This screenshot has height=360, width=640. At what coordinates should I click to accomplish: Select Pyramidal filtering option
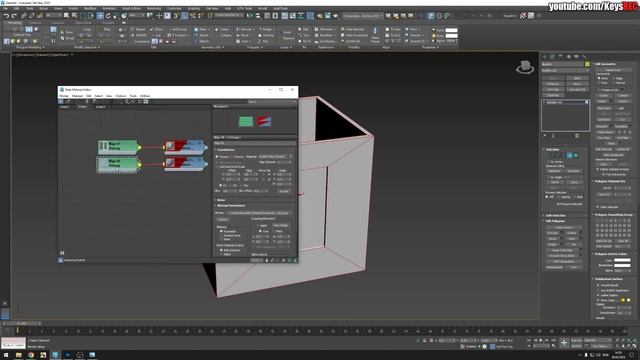[222, 231]
